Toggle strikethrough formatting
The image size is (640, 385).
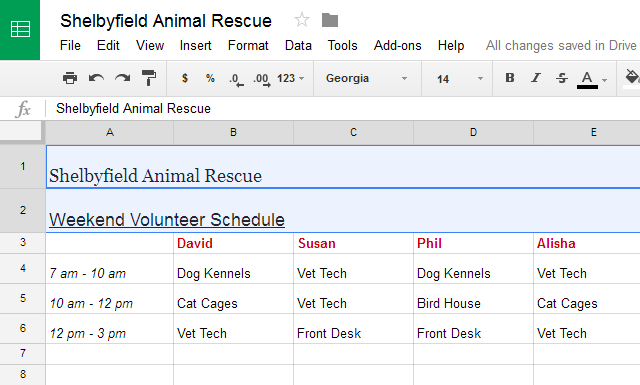point(562,78)
